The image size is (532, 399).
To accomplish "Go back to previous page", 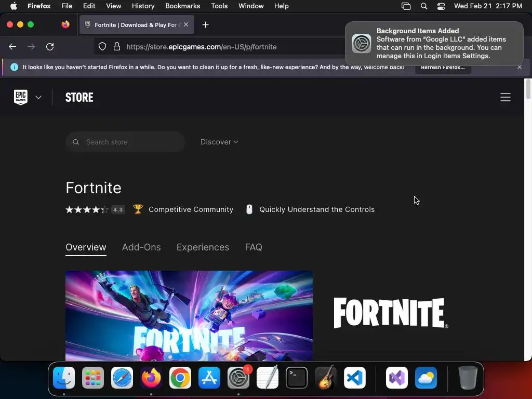I will coord(12,46).
